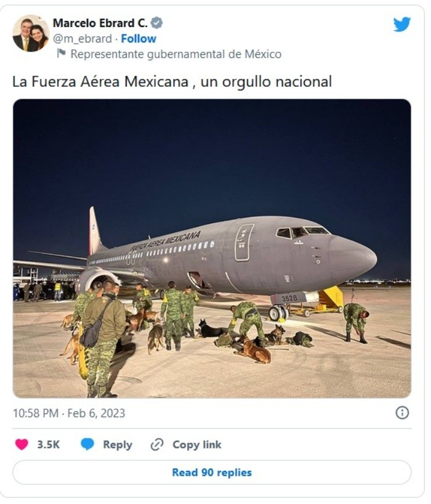Click the 3.5K likes count
The width and height of the screenshot is (431, 504).
48,445
